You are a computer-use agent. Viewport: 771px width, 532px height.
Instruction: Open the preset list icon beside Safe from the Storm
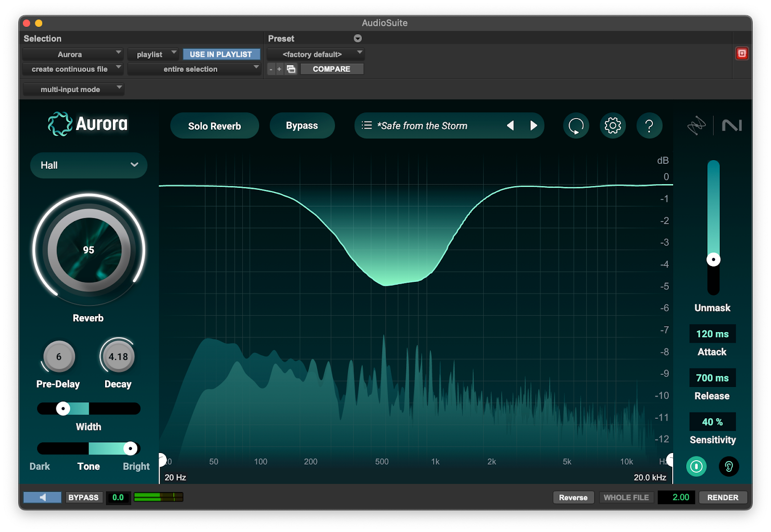pos(367,125)
